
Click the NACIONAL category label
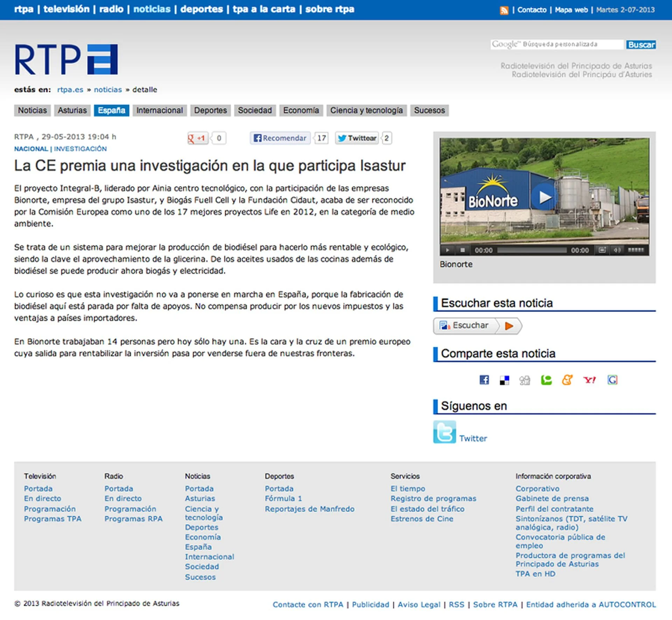(x=31, y=149)
